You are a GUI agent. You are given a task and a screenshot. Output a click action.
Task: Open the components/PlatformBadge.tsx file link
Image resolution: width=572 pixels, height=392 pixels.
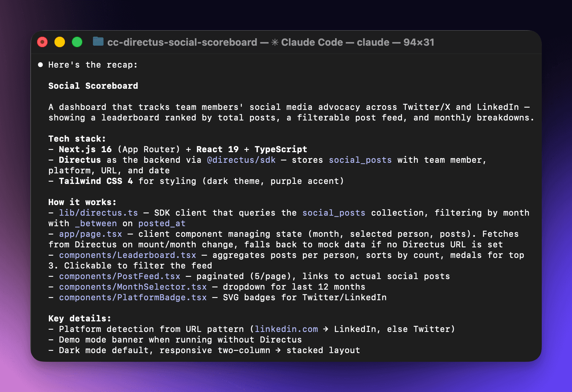[133, 298]
